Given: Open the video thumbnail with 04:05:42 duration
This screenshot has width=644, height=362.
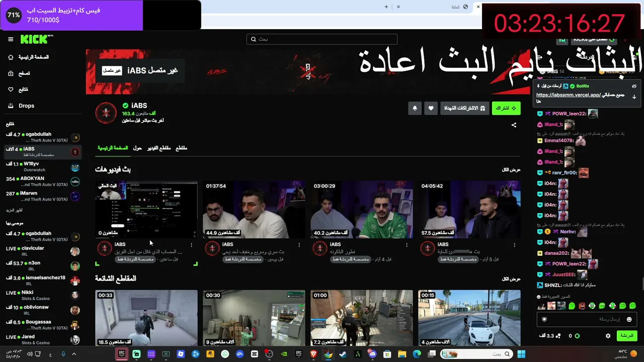Looking at the screenshot, I should 469,210.
